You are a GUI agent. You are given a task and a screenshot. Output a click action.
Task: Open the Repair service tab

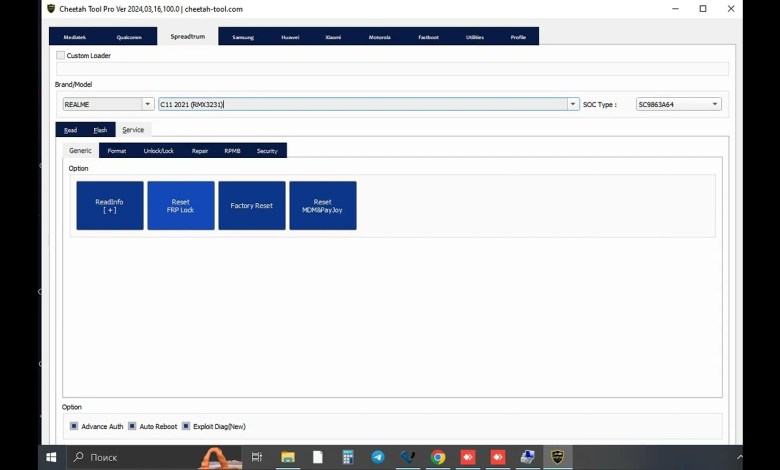pos(200,151)
